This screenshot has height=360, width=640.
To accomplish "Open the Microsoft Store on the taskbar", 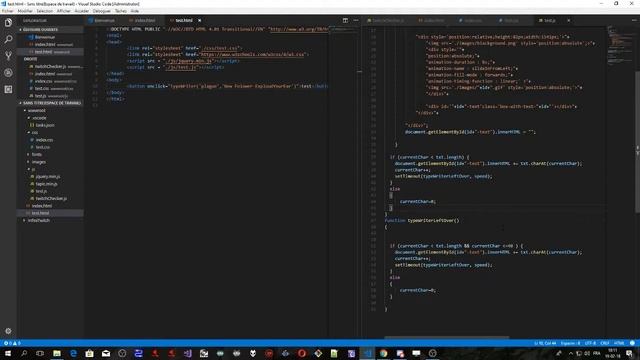I will [90, 353].
